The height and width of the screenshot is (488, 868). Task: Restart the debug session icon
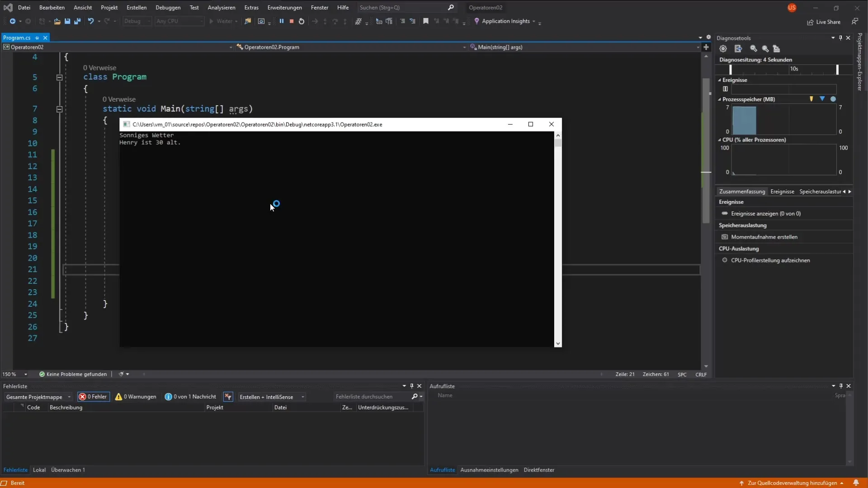(x=302, y=21)
